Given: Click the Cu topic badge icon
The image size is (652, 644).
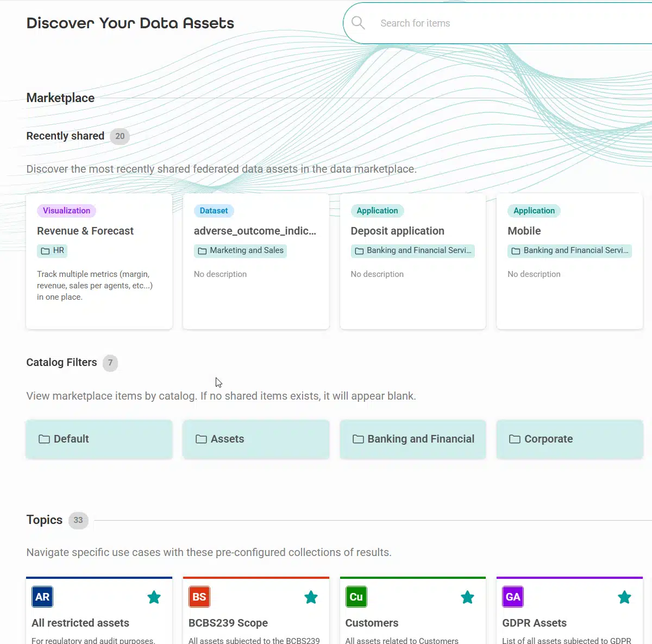Looking at the screenshot, I should coord(356,597).
